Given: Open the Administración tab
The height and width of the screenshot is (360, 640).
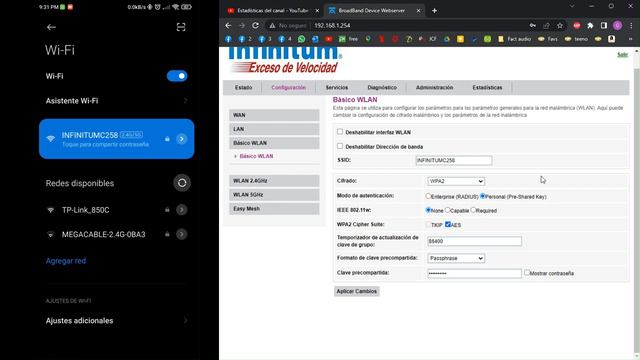Looking at the screenshot, I should coord(434,87).
